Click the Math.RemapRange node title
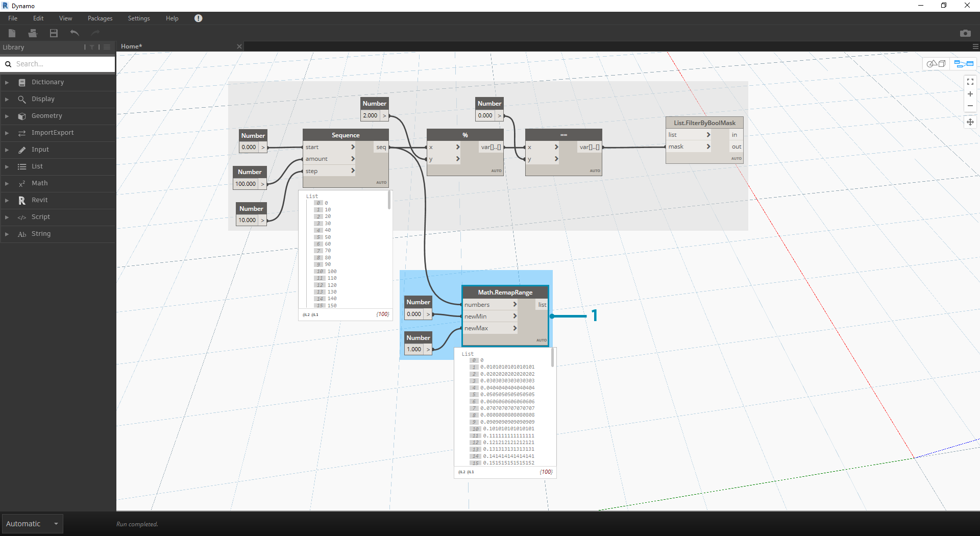 click(x=505, y=293)
